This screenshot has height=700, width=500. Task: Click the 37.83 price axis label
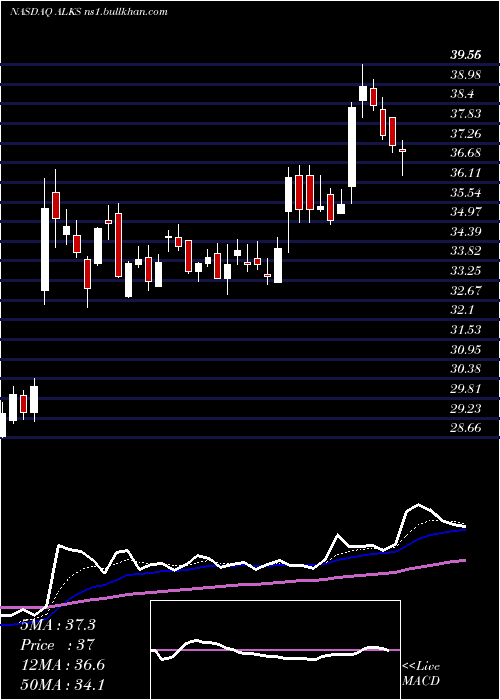click(466, 114)
